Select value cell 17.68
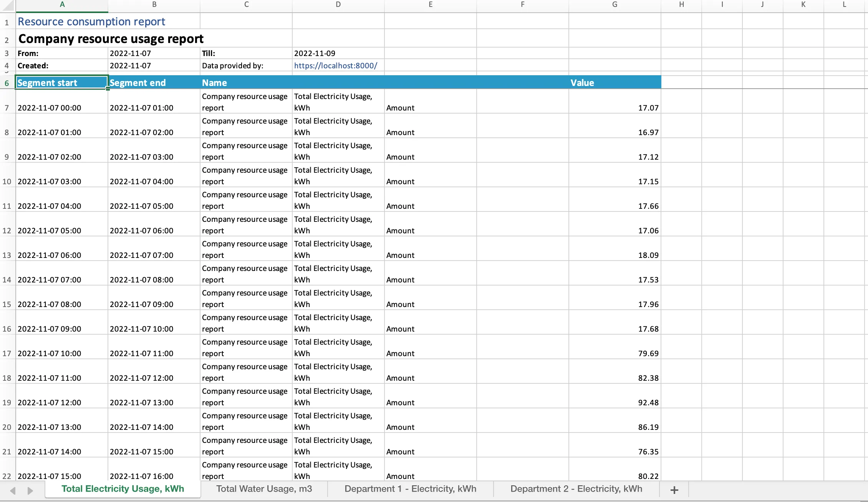 click(x=615, y=323)
